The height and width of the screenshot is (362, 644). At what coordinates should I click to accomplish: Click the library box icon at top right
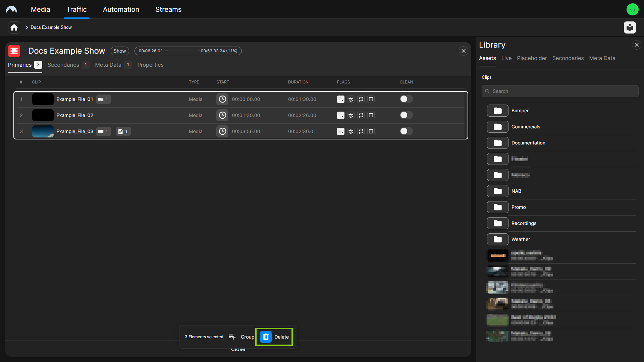pyautogui.click(x=630, y=27)
